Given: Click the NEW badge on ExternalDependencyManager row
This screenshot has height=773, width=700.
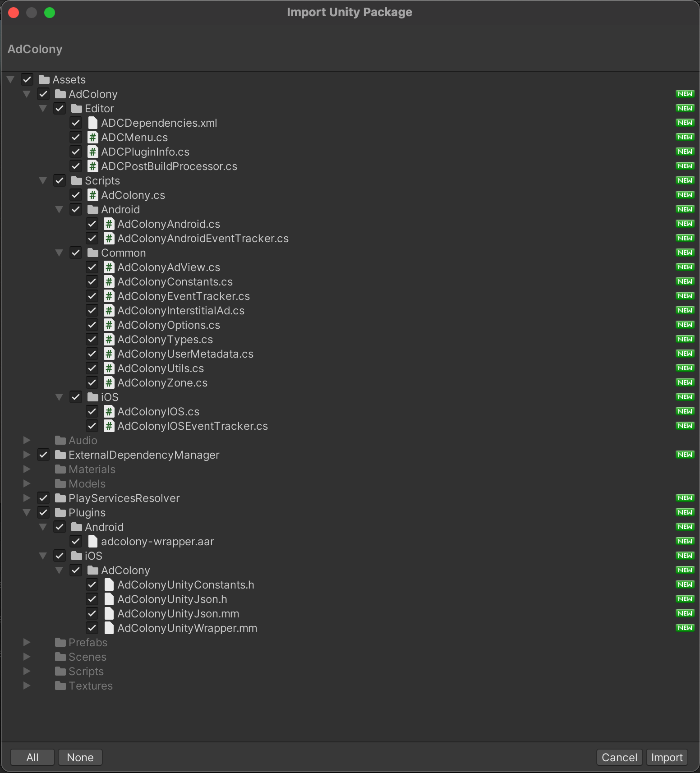Looking at the screenshot, I should pos(685,455).
